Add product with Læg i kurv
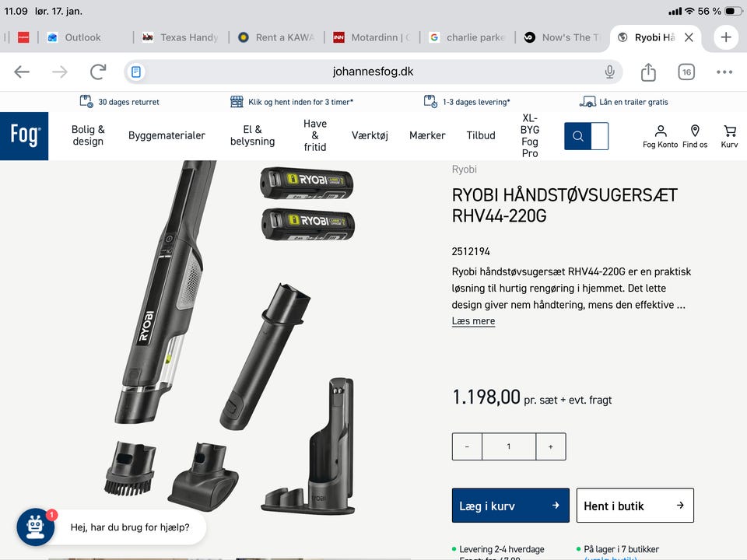 point(510,506)
